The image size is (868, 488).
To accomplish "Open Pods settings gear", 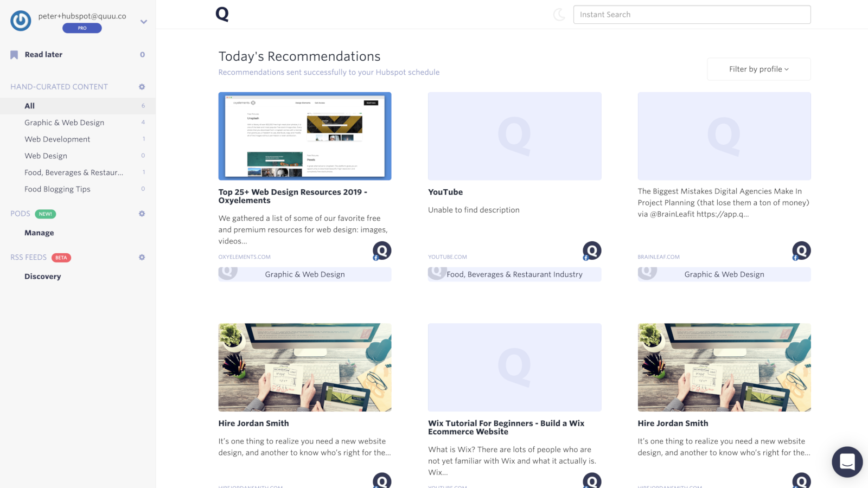I will coord(142,214).
